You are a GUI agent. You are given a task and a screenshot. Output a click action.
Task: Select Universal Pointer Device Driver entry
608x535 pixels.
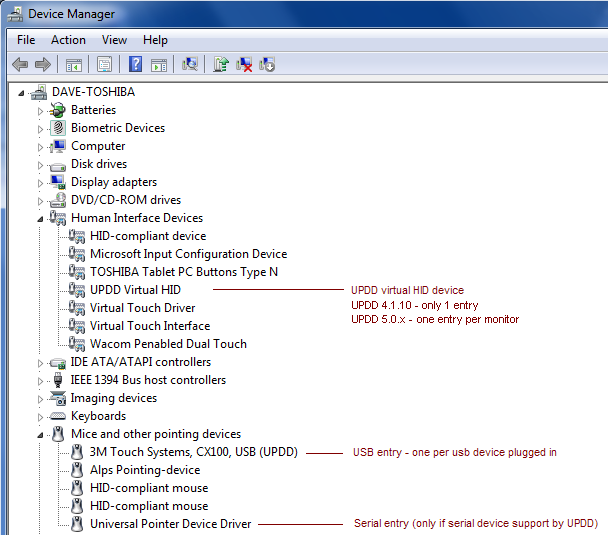pyautogui.click(x=171, y=524)
